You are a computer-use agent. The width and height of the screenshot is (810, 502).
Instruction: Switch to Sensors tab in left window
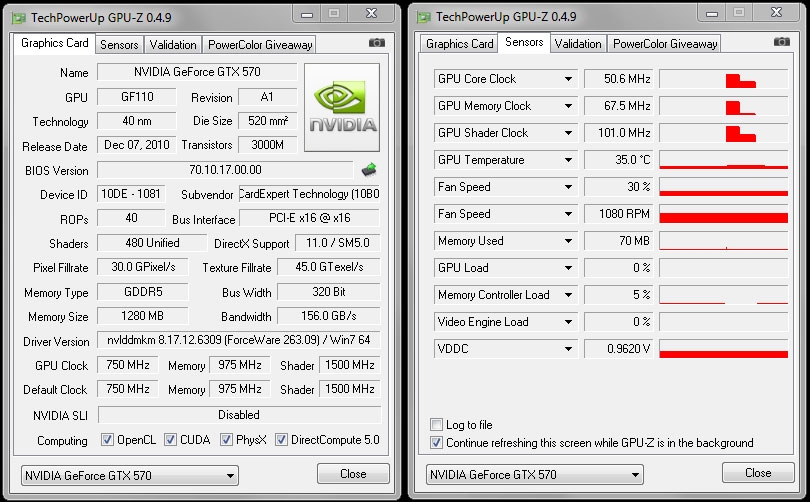pos(119,44)
